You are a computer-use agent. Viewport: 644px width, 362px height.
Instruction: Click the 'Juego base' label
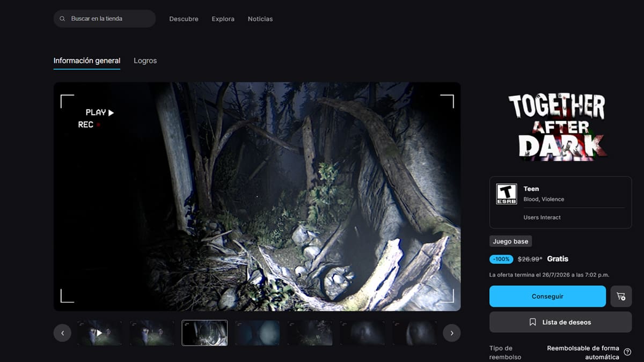510,241
